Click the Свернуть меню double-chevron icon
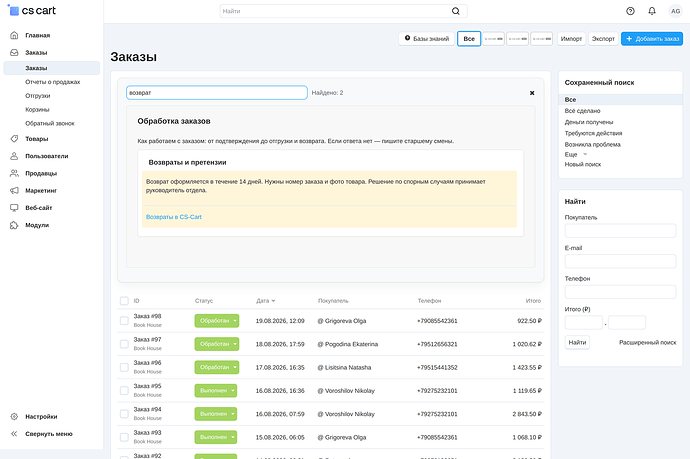 [x=14, y=433]
